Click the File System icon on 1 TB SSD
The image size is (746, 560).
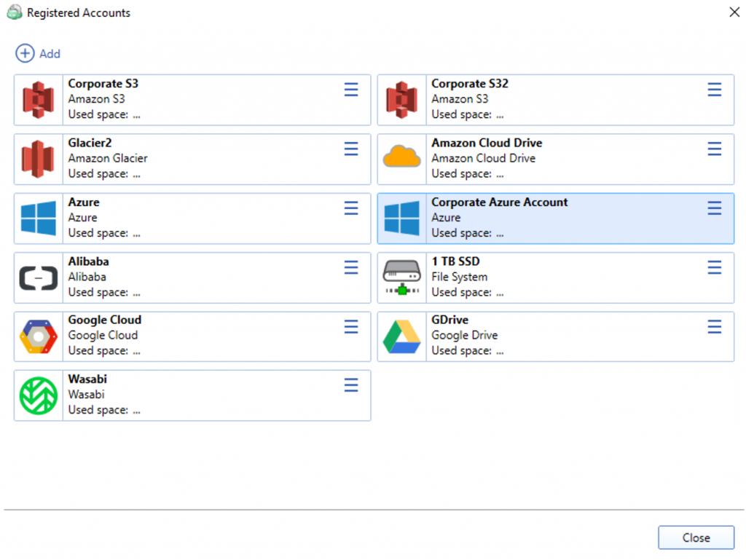[x=401, y=277]
